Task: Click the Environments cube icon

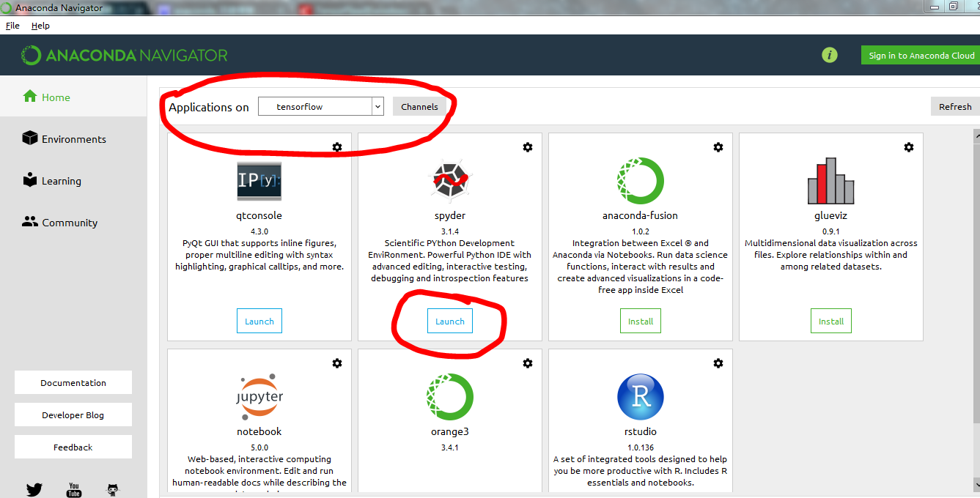Action: (30, 138)
